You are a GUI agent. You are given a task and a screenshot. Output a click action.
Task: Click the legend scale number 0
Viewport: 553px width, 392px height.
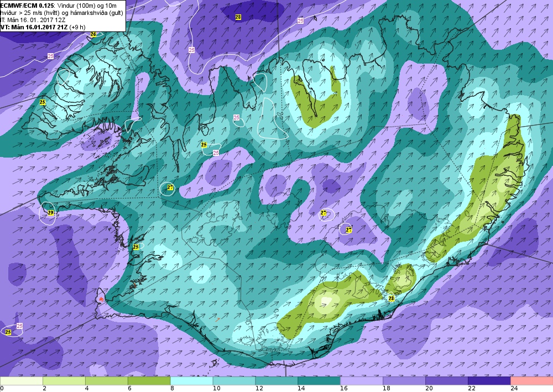2,389
